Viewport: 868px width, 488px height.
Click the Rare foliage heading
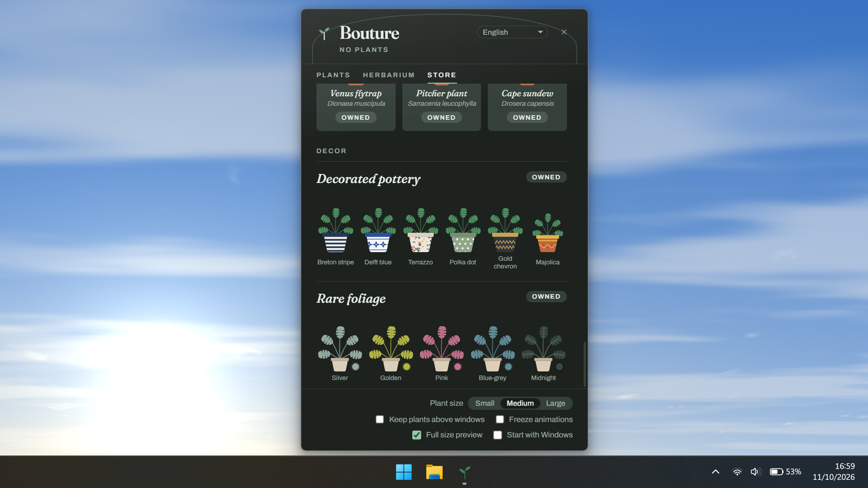point(351,299)
